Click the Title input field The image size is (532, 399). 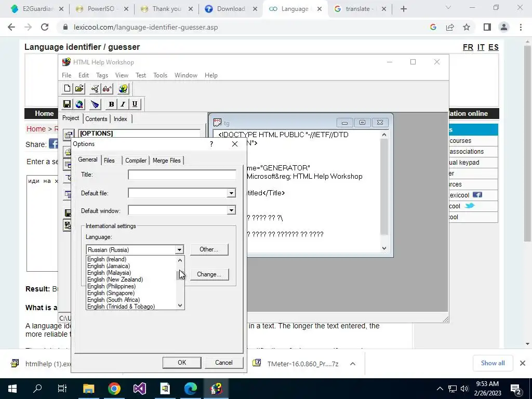pyautogui.click(x=182, y=175)
